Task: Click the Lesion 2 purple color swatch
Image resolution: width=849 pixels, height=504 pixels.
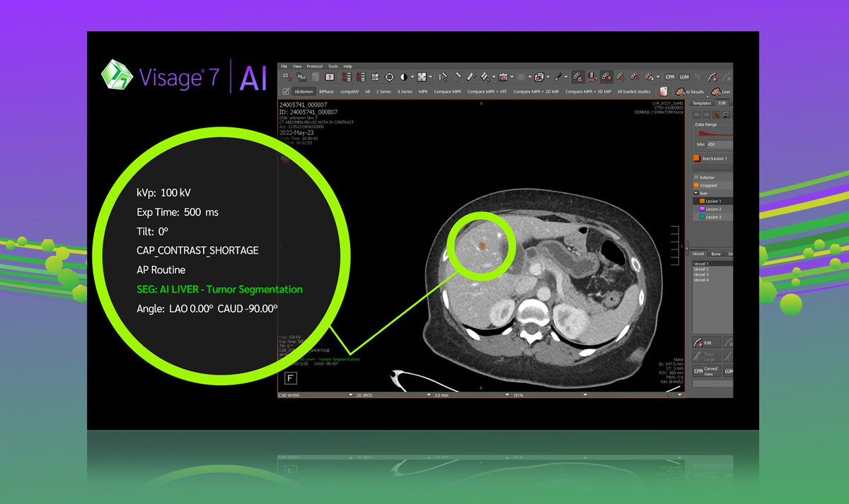Action: 703,209
